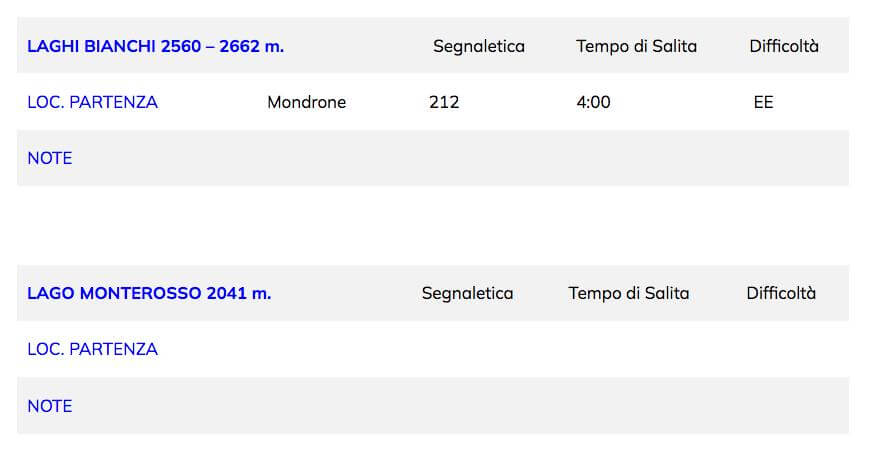Click empty notes row of Laghi Bianchi table
This screenshot has width=885, height=453.
pyautogui.click(x=433, y=158)
